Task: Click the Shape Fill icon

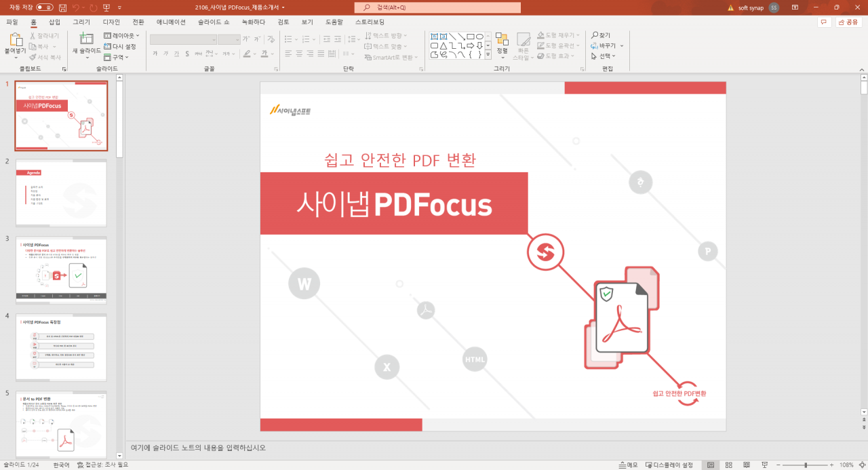Action: point(540,35)
